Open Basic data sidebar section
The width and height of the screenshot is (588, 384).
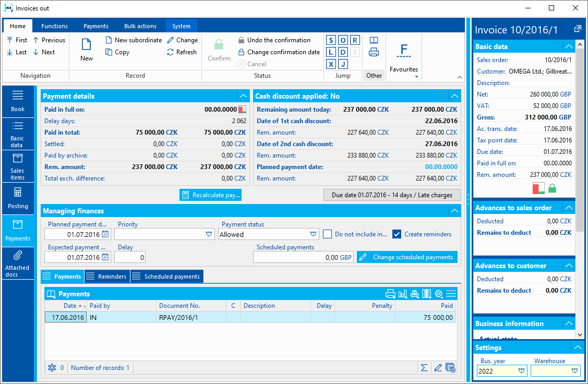[18, 134]
